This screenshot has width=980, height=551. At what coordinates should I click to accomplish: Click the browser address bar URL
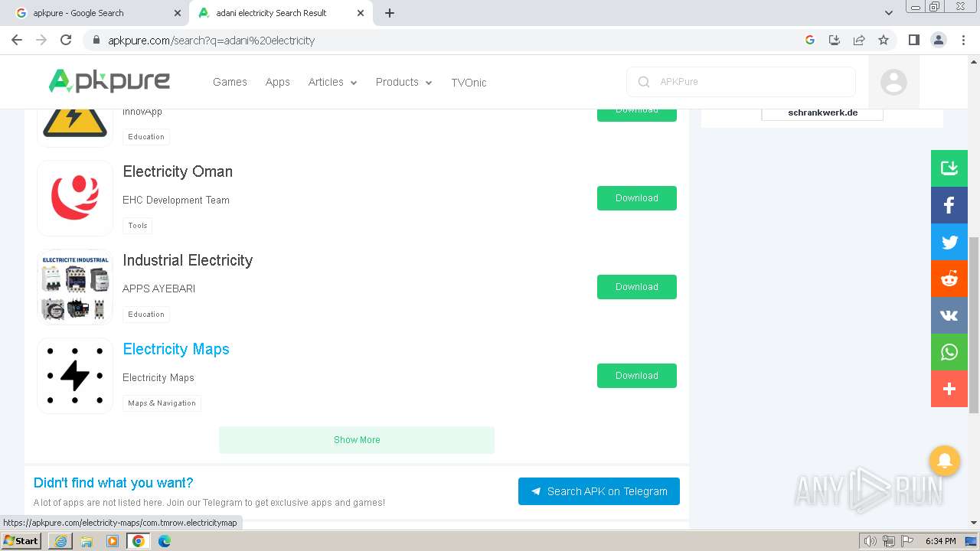pos(211,41)
